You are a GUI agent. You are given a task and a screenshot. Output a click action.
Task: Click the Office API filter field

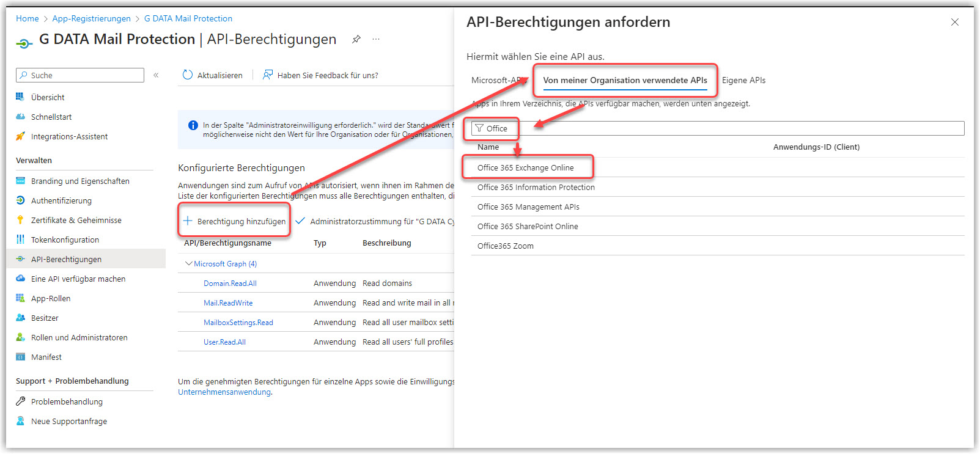[x=718, y=128]
